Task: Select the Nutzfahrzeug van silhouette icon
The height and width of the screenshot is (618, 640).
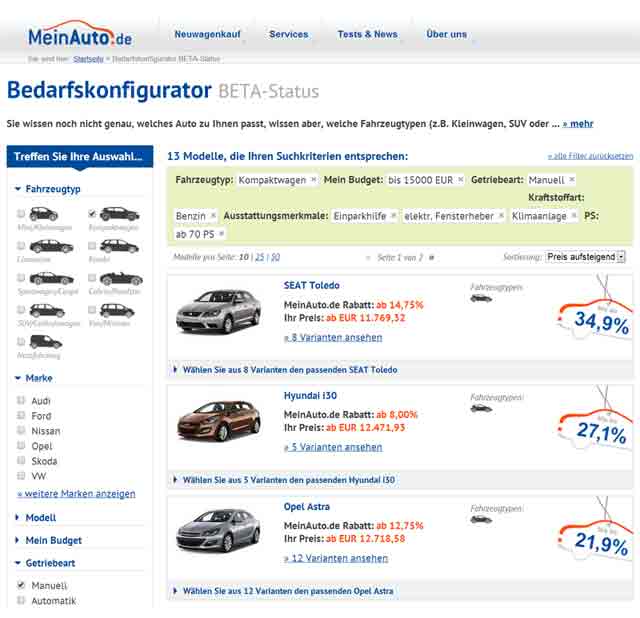Action: (x=46, y=342)
